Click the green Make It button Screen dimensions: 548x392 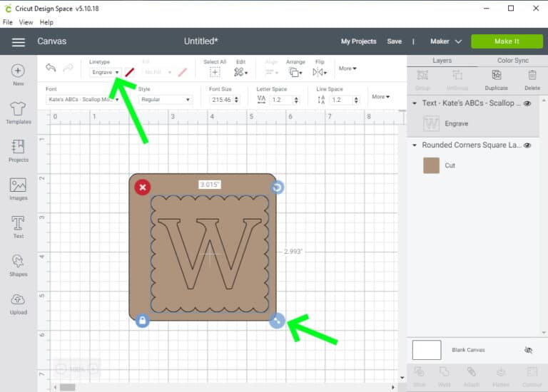coord(507,41)
